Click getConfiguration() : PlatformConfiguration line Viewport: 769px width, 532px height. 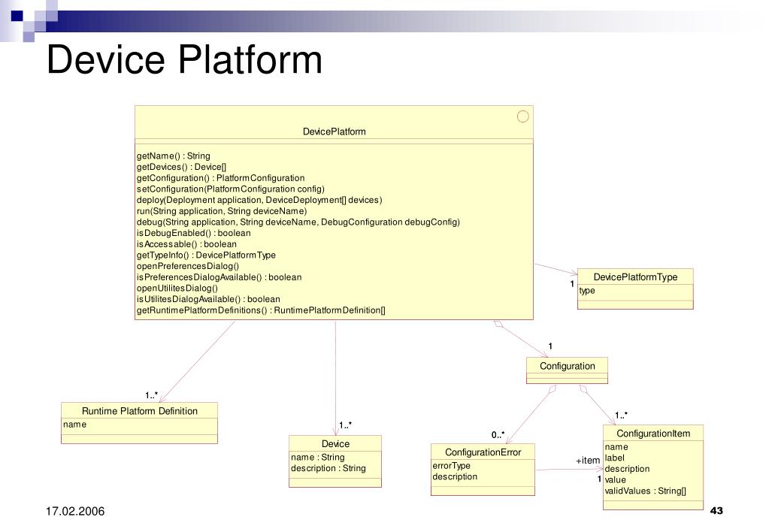pyautogui.click(x=220, y=178)
